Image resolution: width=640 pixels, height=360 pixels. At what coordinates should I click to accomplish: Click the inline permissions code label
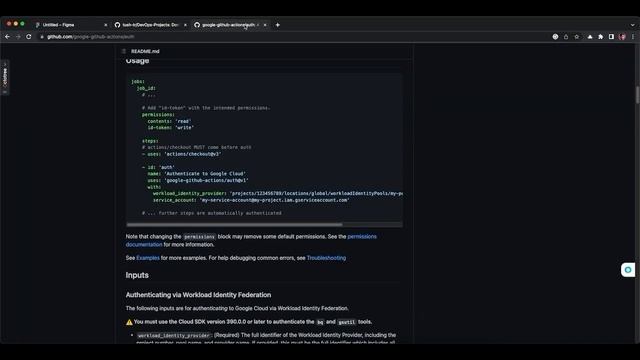[199, 237]
